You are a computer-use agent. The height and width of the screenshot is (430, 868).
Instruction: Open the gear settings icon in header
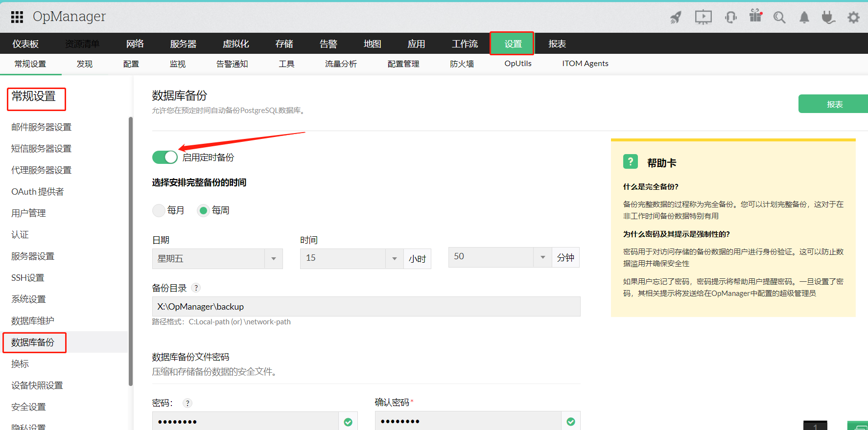tap(853, 18)
